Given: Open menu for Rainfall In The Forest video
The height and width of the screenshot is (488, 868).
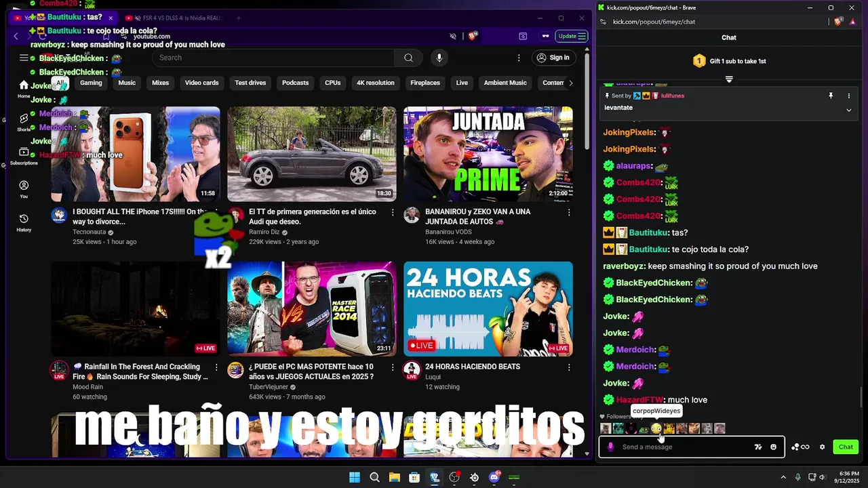Looking at the screenshot, I should (x=216, y=367).
